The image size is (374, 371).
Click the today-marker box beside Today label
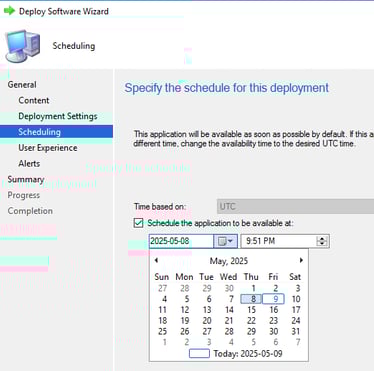(x=199, y=353)
